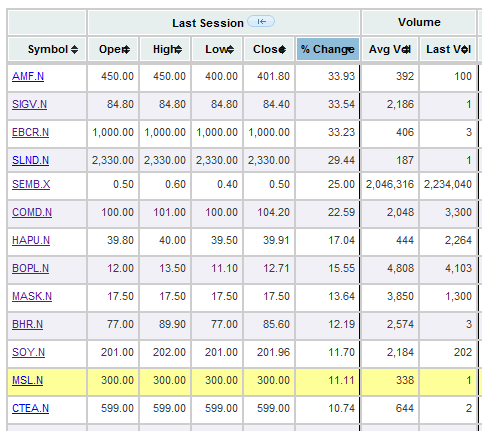Select SOY.N close value 201.96
Image resolution: width=482 pixels, height=431 pixels.
pyautogui.click(x=273, y=352)
